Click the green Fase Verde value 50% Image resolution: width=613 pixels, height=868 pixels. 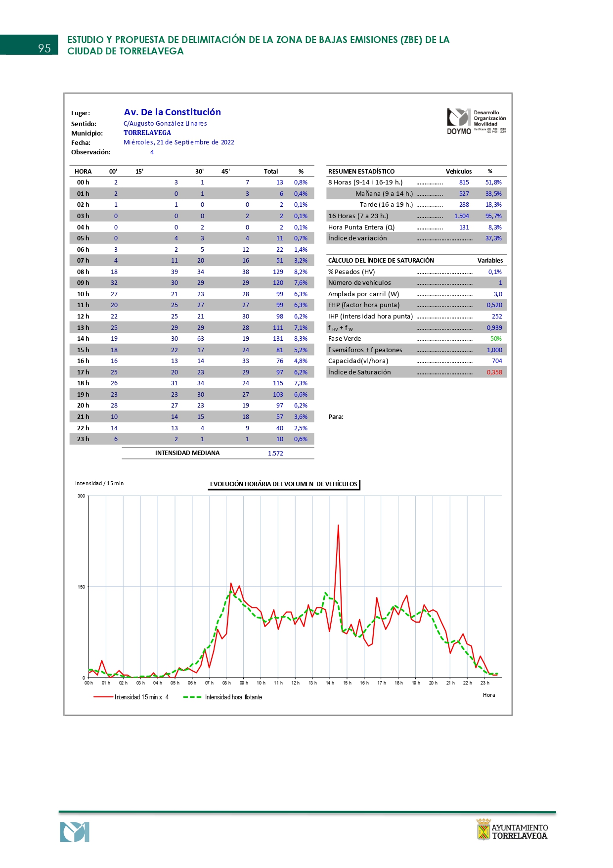pyautogui.click(x=495, y=339)
